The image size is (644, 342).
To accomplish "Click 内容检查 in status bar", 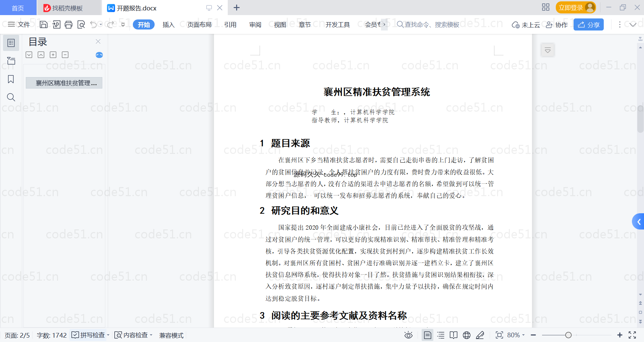I will tap(131, 335).
